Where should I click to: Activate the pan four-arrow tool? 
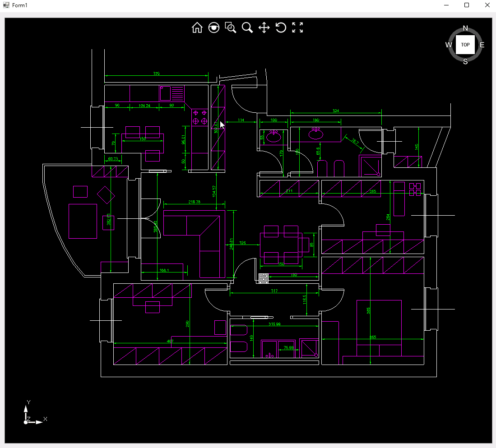pyautogui.click(x=264, y=28)
